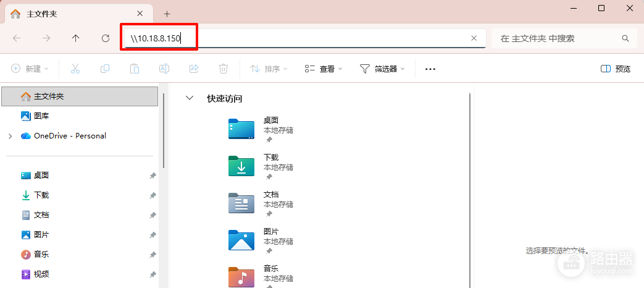Screen dimensions: 644x288
Task: Clear the address bar text
Action: point(474,38)
